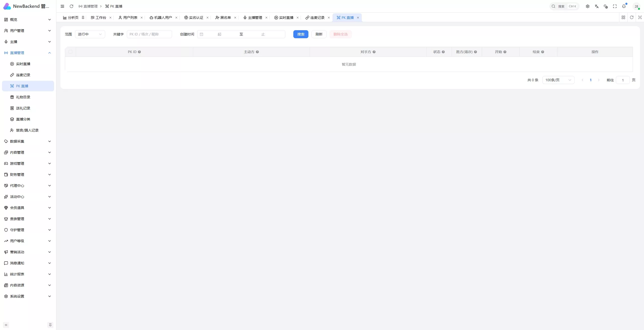The height and width of the screenshot is (330, 644).
Task: Click the 起 start date field
Action: pos(219,34)
